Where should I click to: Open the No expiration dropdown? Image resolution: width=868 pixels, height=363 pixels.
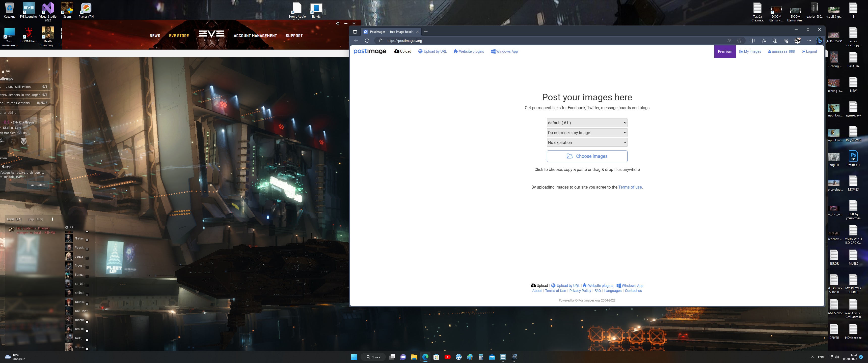tap(587, 142)
